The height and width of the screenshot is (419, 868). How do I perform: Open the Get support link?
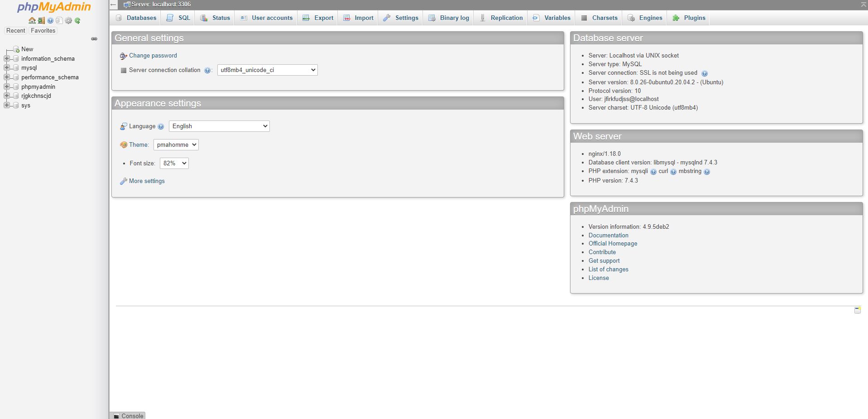[x=604, y=260]
